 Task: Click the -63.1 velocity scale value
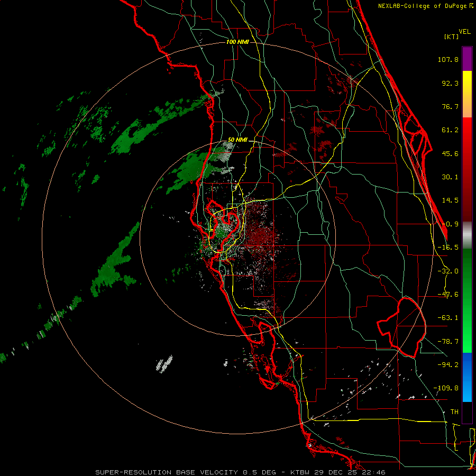(x=448, y=318)
